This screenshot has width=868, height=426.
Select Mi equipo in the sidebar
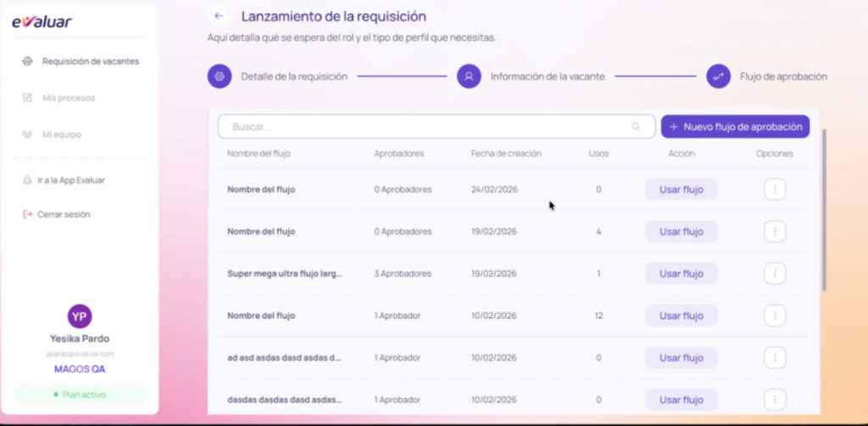click(x=61, y=134)
